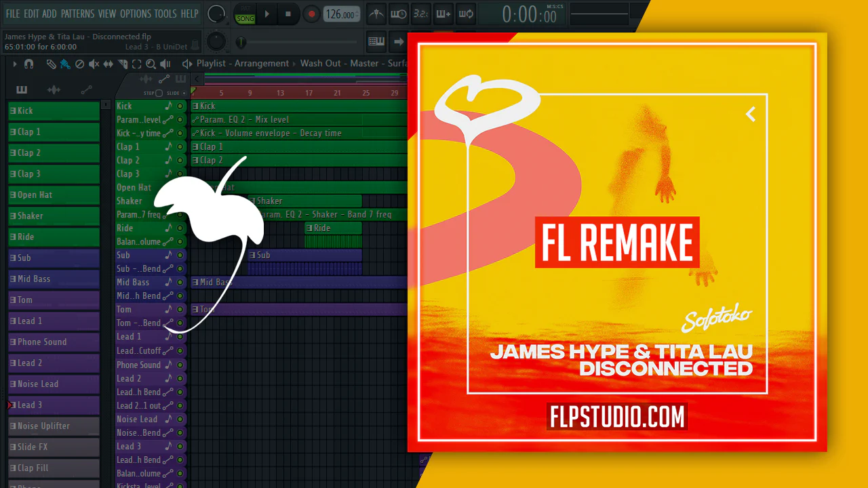Toggle loop recording icon
Screen dimensions: 868x488
coord(466,14)
